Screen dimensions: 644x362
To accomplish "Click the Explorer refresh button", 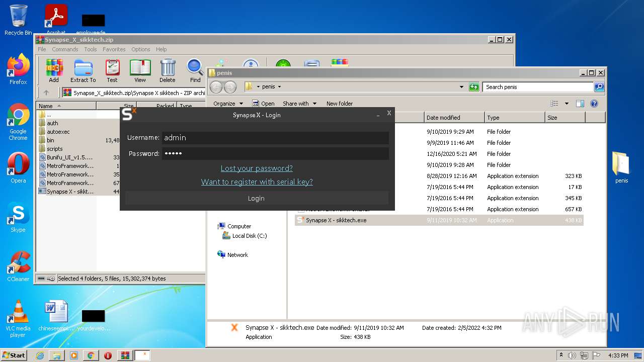I will (474, 87).
